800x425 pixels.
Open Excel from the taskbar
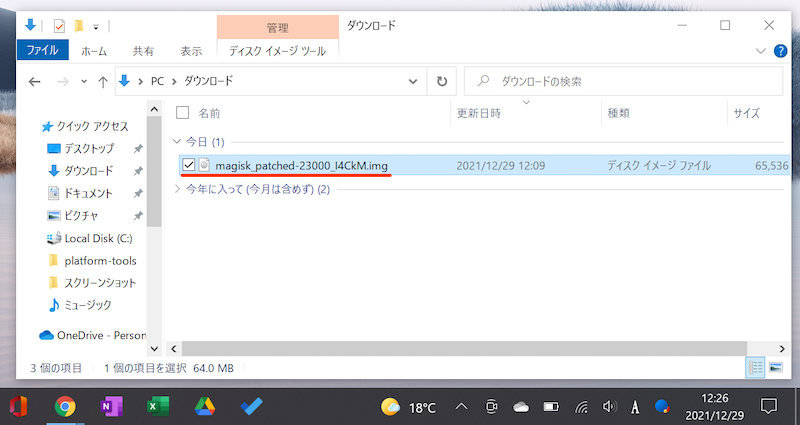pyautogui.click(x=157, y=406)
